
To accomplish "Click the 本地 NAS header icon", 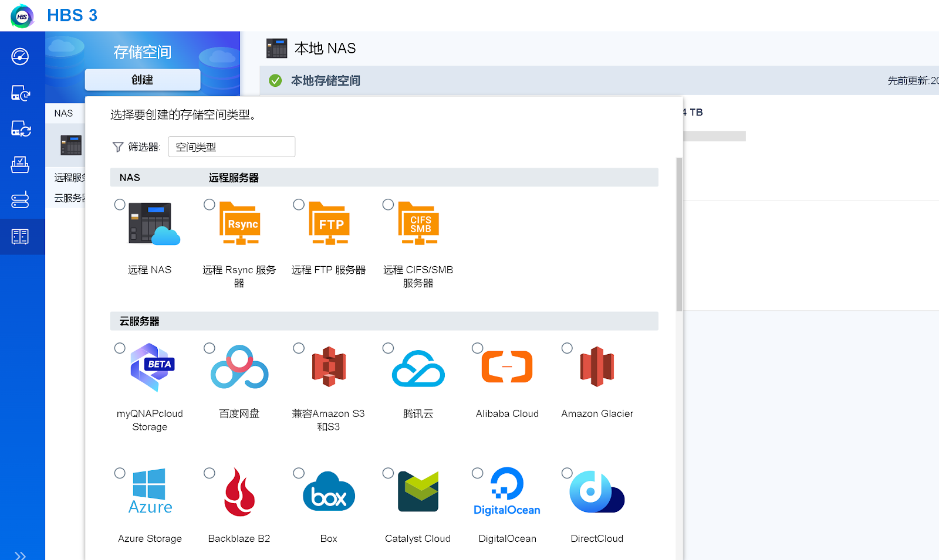I will tap(277, 48).
